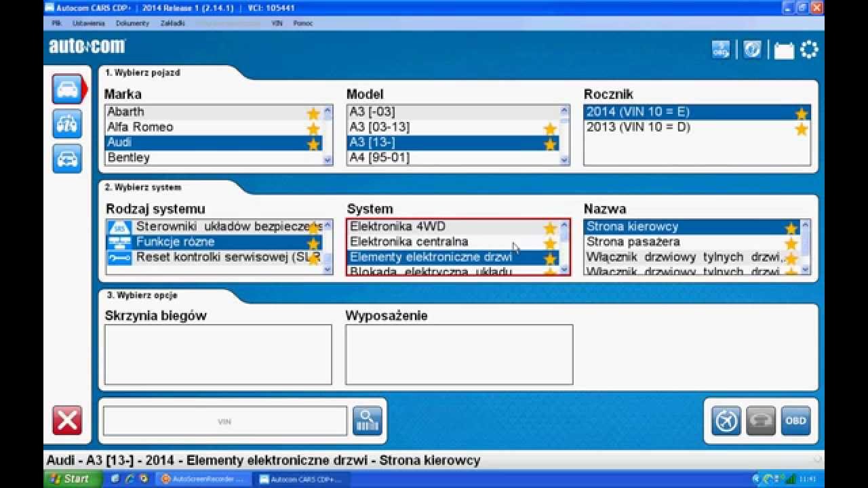
Task: Select Strona kierowcy in Nazwa list
Action: point(692,226)
